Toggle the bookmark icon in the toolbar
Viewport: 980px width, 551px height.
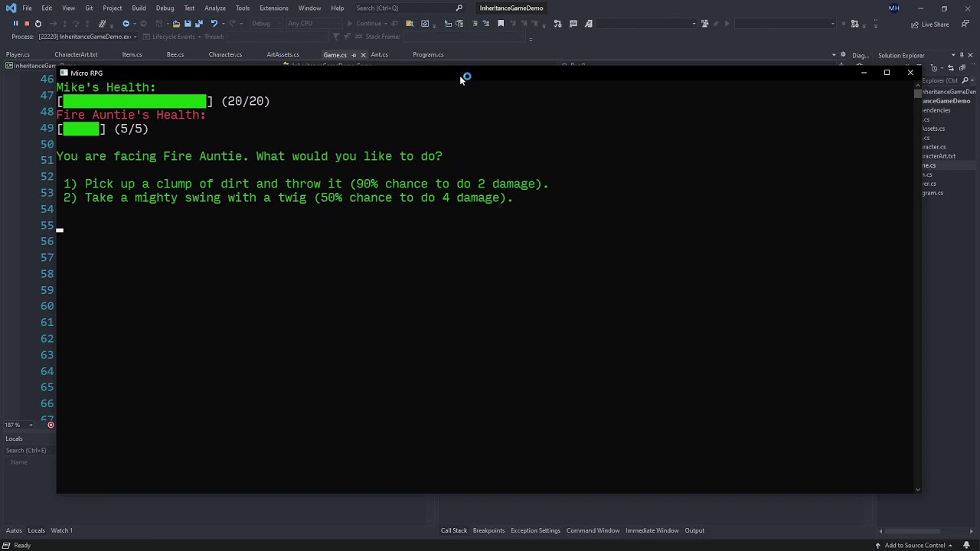(x=501, y=24)
